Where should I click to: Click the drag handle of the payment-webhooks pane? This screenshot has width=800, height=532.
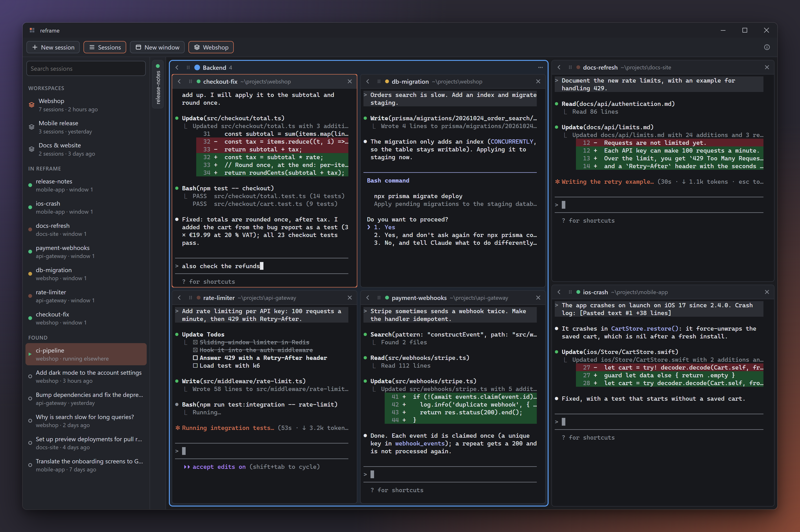tap(379, 298)
